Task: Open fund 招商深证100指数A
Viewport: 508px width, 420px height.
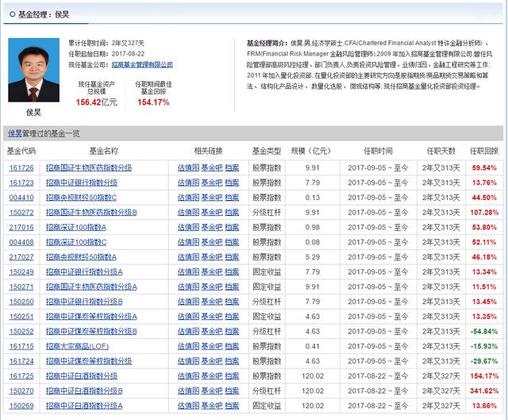Action: [x=76, y=228]
